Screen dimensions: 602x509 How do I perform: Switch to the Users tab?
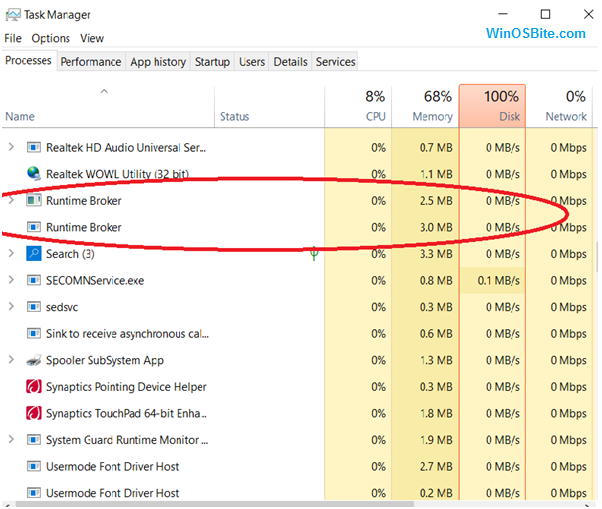[252, 62]
